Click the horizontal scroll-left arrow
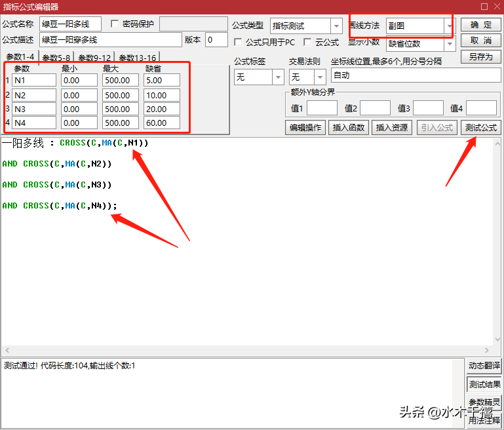504x430 pixels. click(7, 350)
